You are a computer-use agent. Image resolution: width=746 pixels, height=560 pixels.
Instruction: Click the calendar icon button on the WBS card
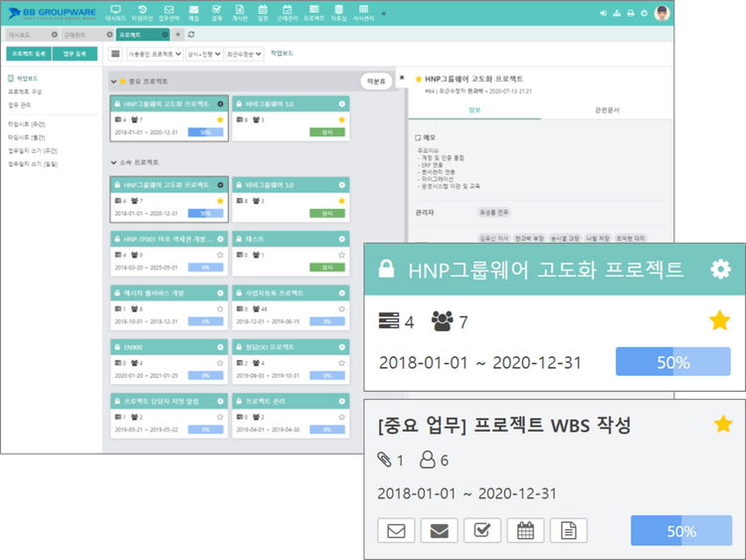pos(525,530)
